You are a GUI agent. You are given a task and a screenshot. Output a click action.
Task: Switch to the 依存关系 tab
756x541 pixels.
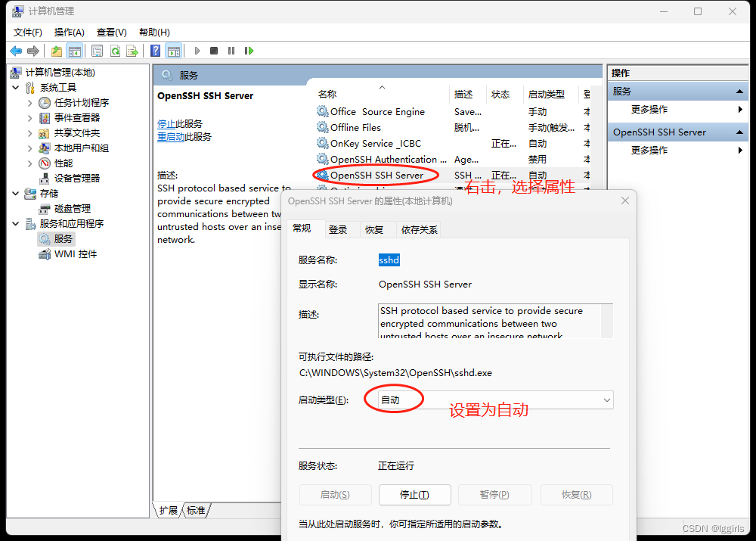coord(419,230)
